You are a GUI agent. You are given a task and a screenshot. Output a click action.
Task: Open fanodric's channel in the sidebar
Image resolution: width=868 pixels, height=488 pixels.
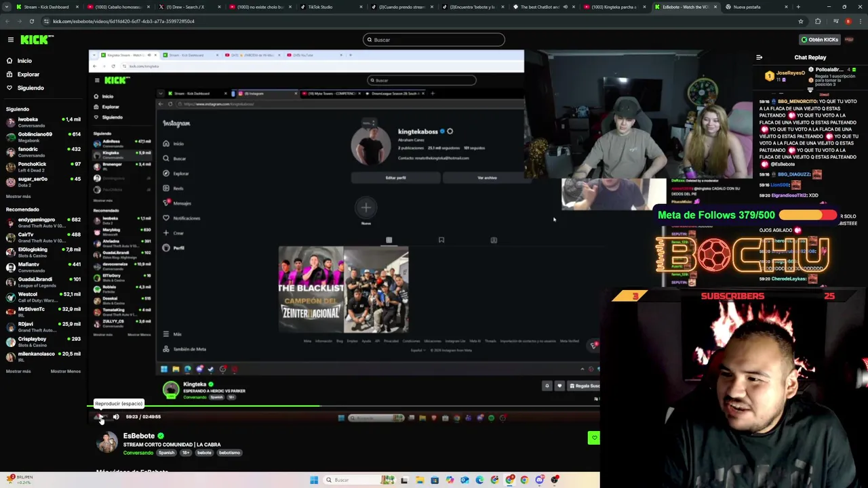pos(42,152)
